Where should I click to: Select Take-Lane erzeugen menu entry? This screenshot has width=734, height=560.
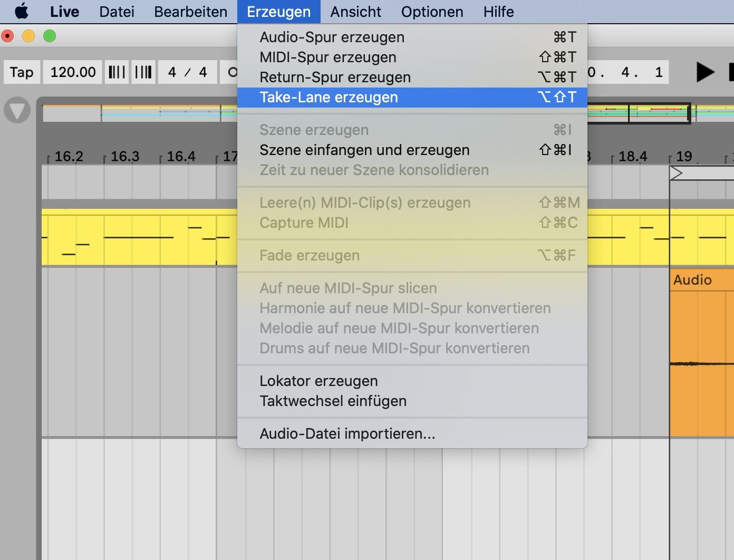329,98
